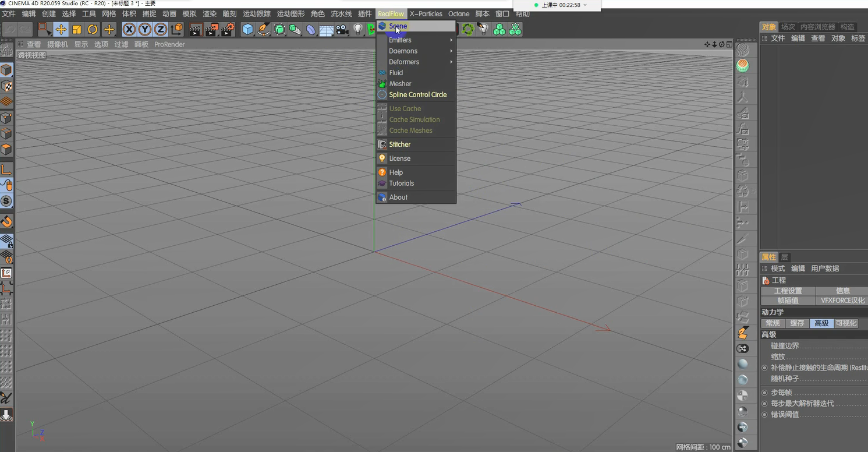
Task: Select the Scale tool
Action: pyautogui.click(x=76, y=29)
